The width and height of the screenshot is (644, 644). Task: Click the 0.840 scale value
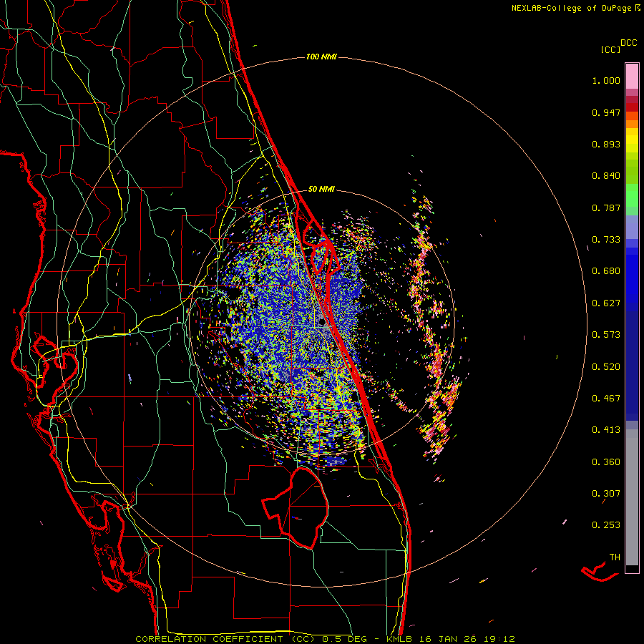[x=606, y=176]
